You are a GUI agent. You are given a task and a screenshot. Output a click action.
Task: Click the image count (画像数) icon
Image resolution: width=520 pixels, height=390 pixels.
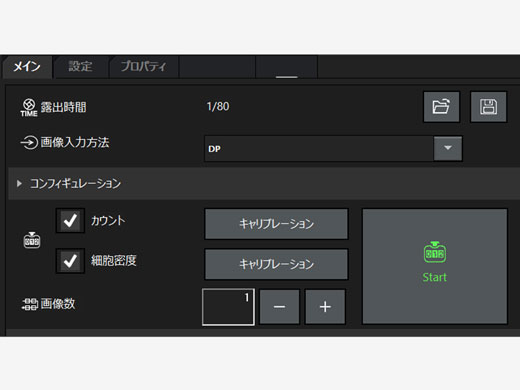(x=30, y=304)
